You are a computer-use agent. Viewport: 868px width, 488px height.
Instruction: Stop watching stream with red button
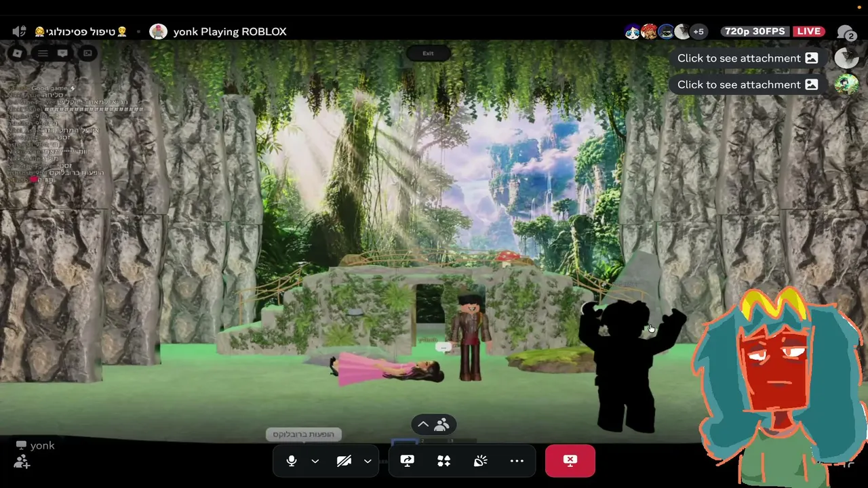[570, 461]
